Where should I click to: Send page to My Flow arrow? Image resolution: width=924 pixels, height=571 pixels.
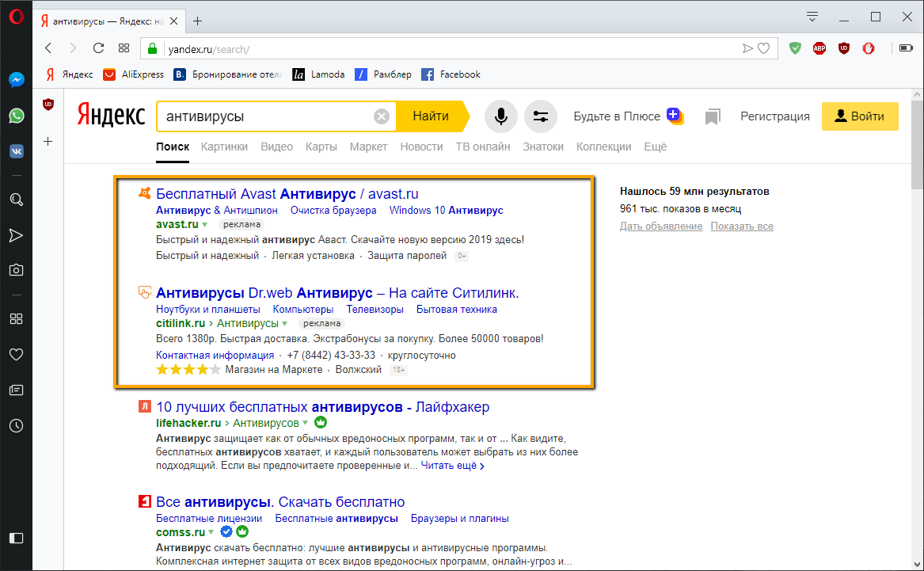(747, 49)
